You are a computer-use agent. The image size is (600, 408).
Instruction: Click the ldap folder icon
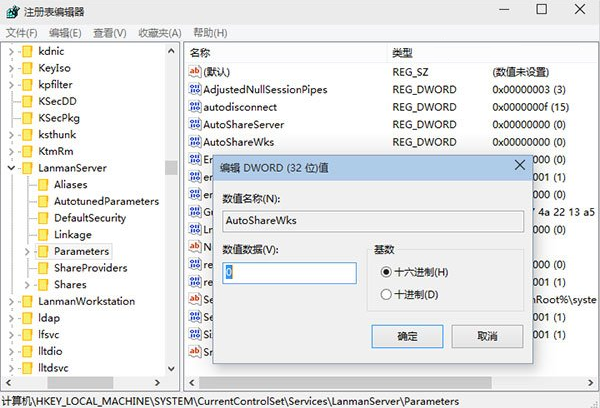tap(27, 318)
